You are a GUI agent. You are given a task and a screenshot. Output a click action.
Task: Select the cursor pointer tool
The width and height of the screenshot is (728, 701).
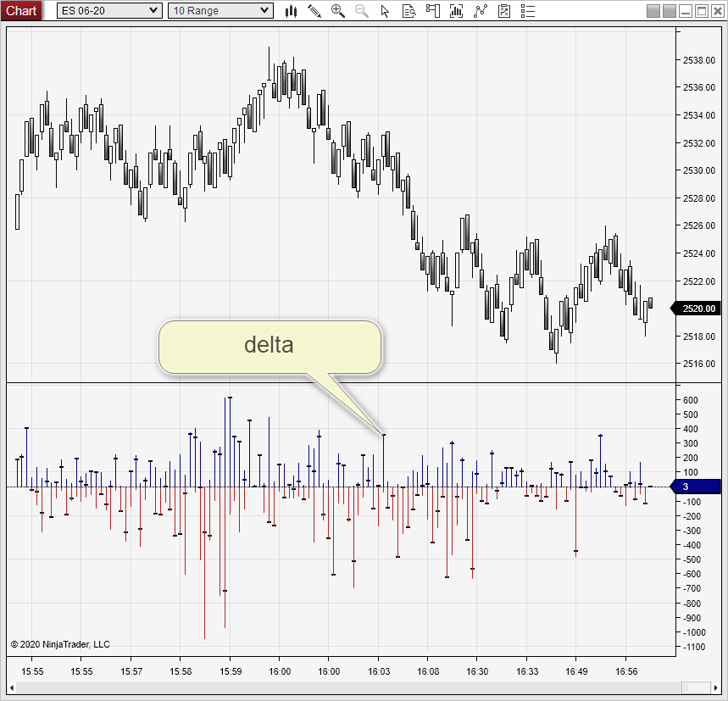pyautogui.click(x=385, y=11)
